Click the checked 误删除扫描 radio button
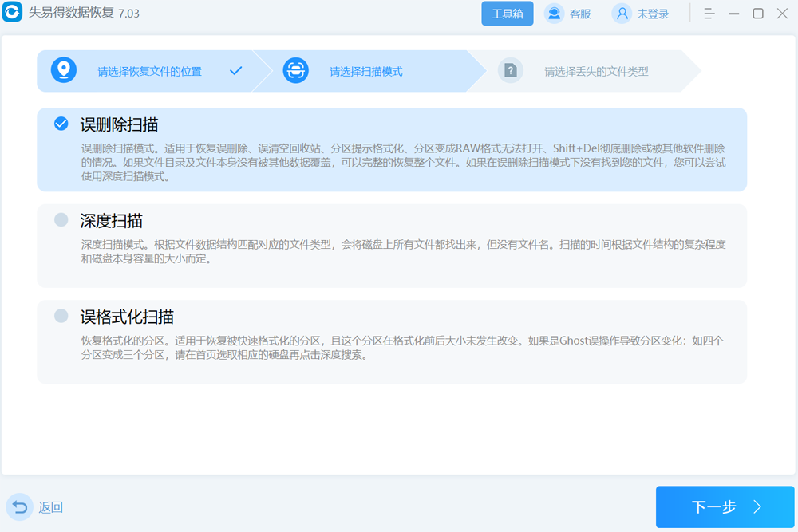798x532 pixels. tap(61, 124)
